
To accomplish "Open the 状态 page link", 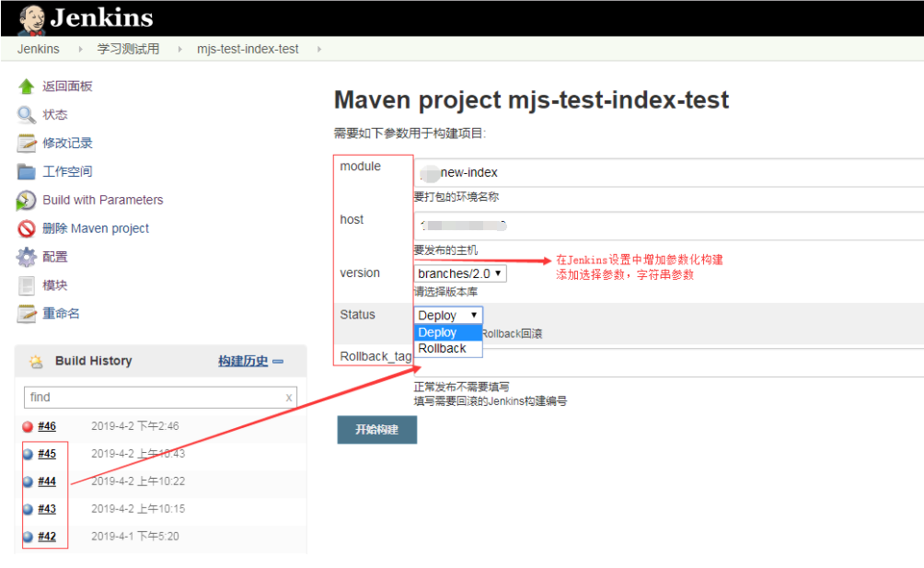I will click(55, 115).
